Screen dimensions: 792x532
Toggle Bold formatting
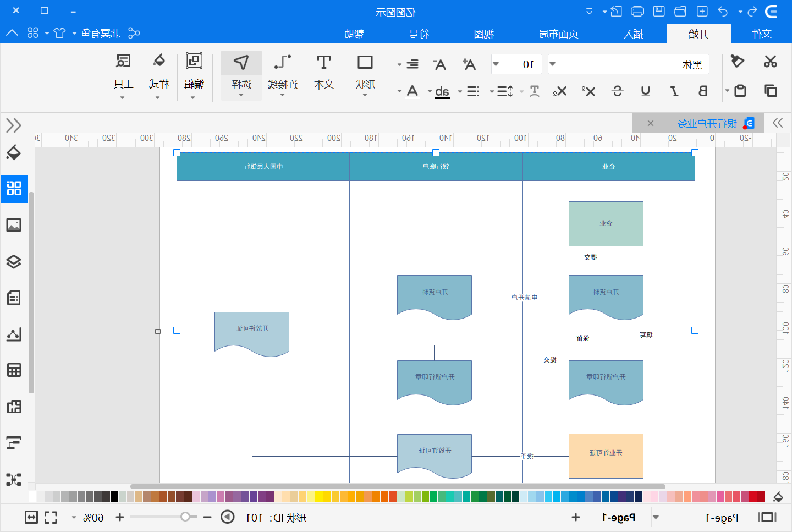click(703, 91)
